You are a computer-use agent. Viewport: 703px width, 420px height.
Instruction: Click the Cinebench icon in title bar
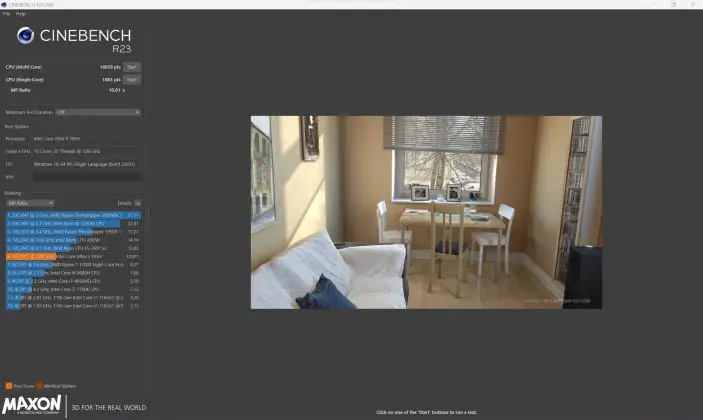4,4
